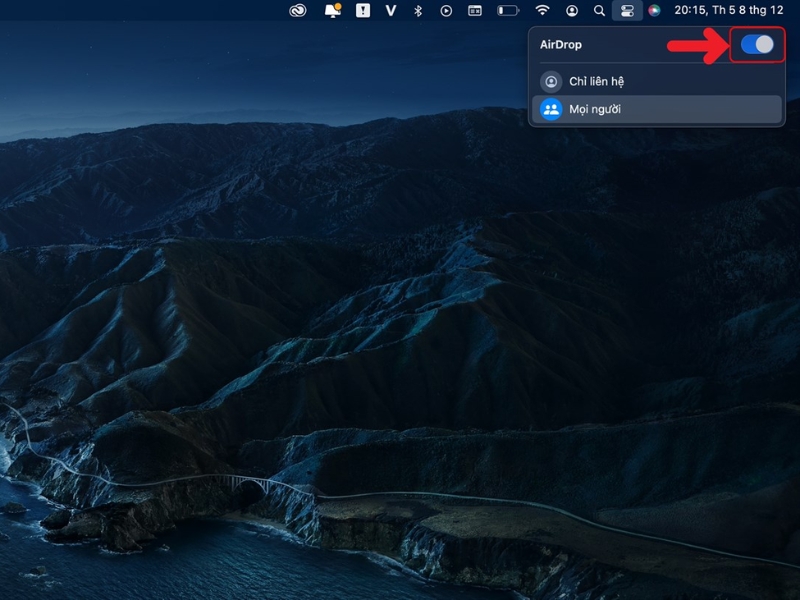This screenshot has width=800, height=600.
Task: Click the keyboard input source icon
Action: point(474,10)
